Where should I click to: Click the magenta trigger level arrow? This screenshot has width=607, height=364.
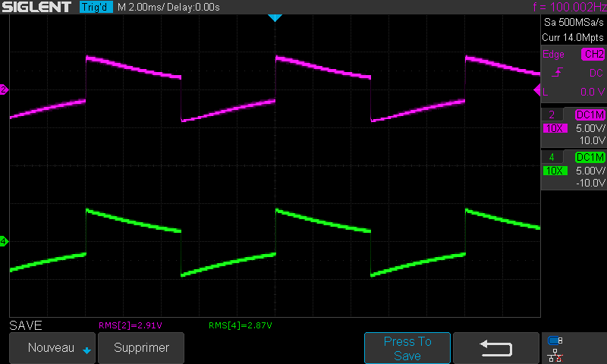point(537,90)
